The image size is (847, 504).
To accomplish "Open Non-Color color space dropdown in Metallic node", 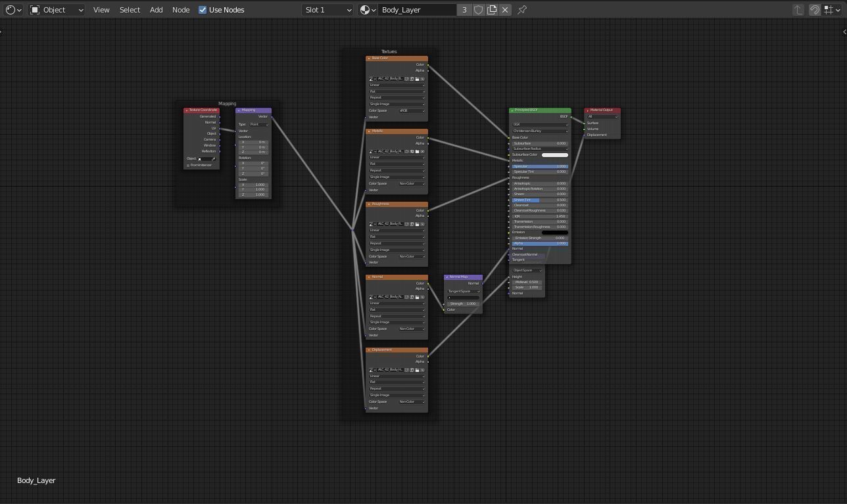I will pos(412,184).
